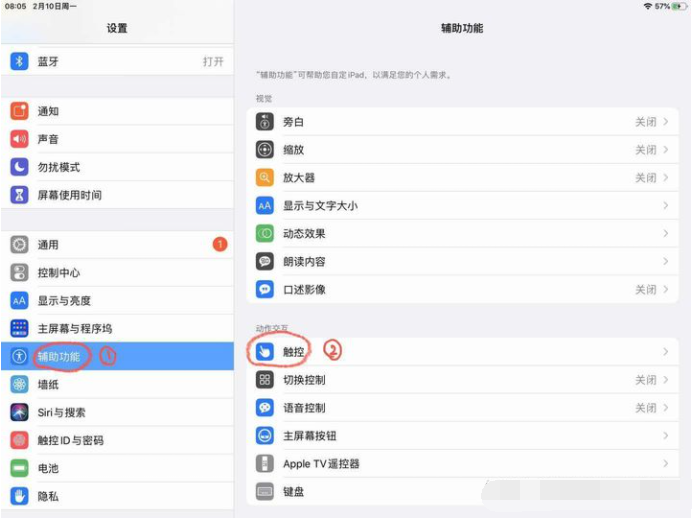Image resolution: width=692 pixels, height=519 pixels.
Task: Select the 声音 sound icon
Action: [19, 139]
